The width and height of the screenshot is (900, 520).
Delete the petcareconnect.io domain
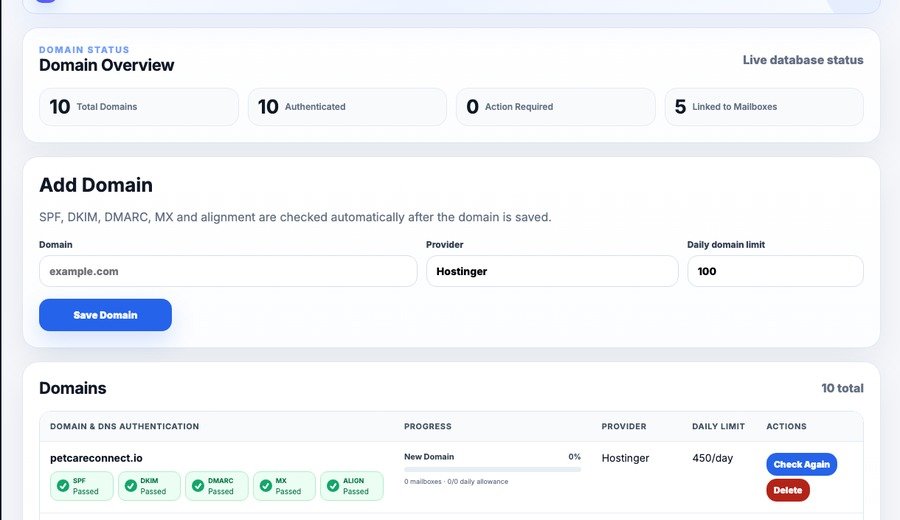pyautogui.click(x=788, y=490)
